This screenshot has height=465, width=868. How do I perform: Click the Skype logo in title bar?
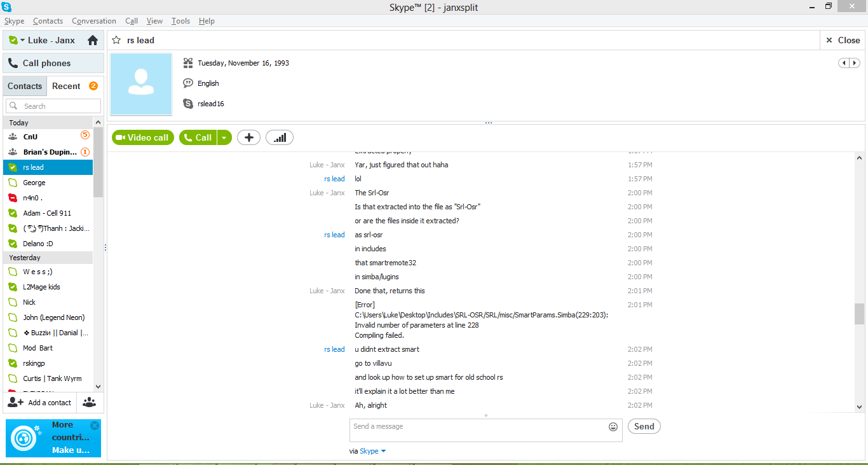pos(6,7)
